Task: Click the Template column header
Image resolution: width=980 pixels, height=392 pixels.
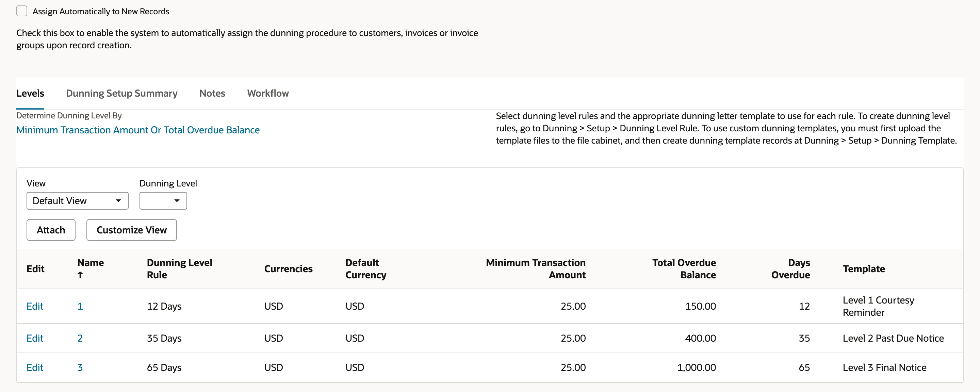Action: (x=864, y=269)
